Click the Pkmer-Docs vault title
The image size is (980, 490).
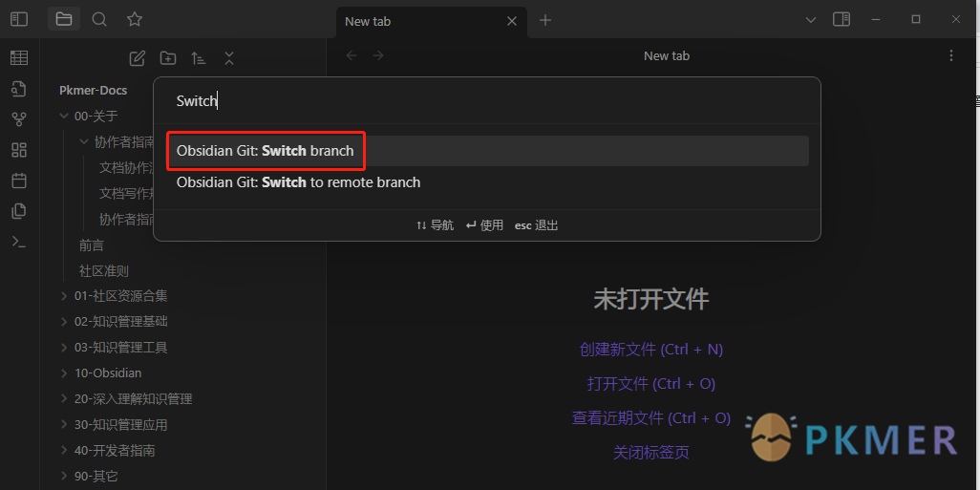93,90
